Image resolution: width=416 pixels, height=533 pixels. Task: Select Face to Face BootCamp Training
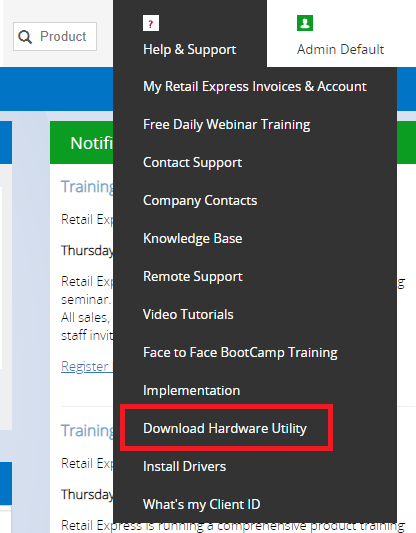coord(240,353)
